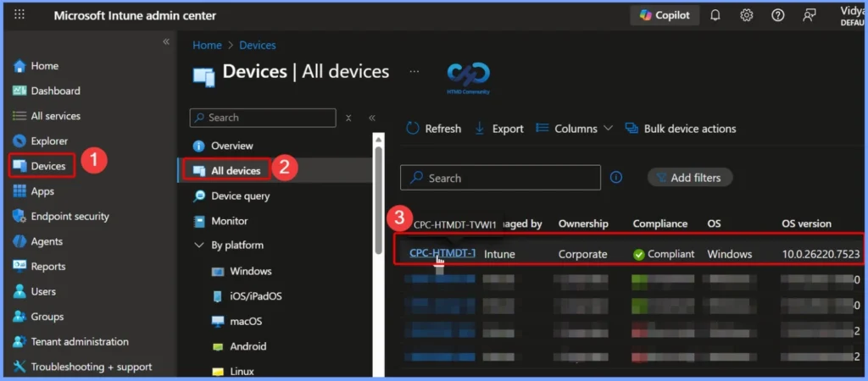Click the Tenant administration icon

(x=19, y=342)
